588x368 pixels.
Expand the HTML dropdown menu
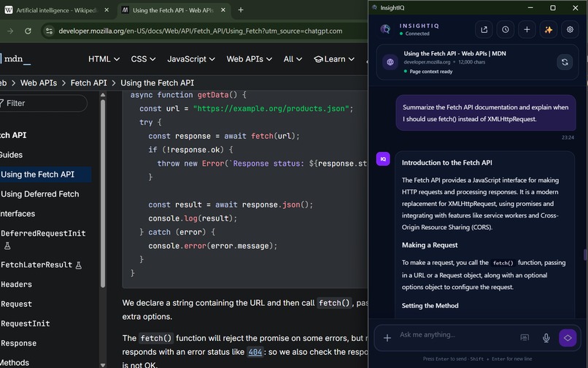click(104, 59)
